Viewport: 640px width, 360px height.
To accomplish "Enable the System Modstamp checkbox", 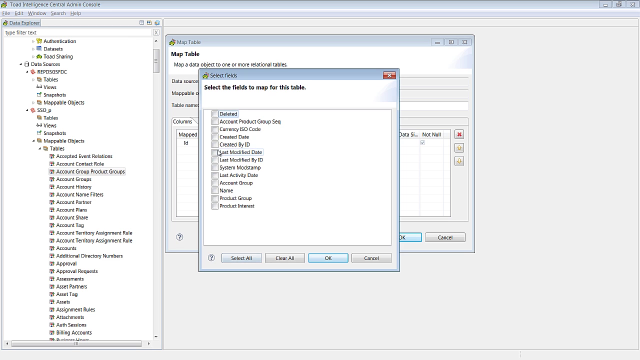I will point(215,167).
